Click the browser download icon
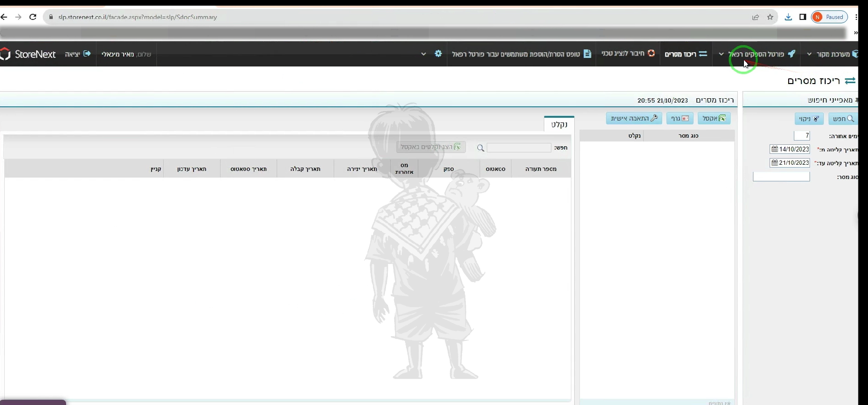The width and height of the screenshot is (868, 405). (788, 17)
